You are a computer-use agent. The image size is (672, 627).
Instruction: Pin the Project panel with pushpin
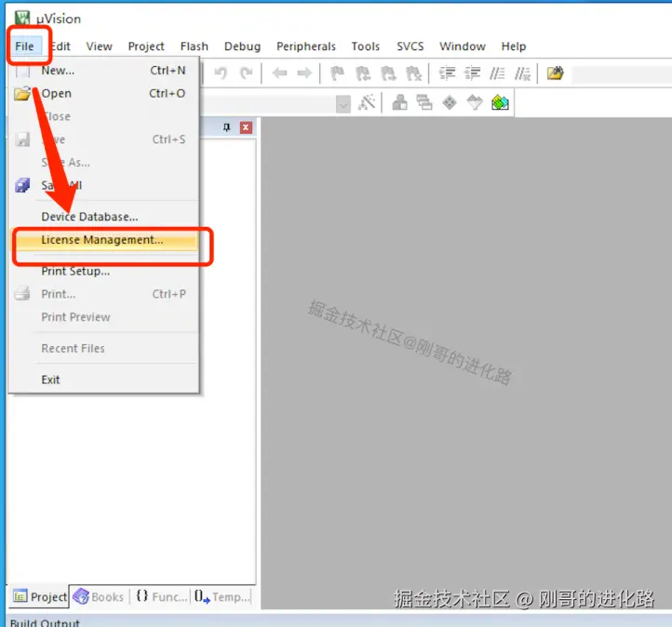(227, 127)
